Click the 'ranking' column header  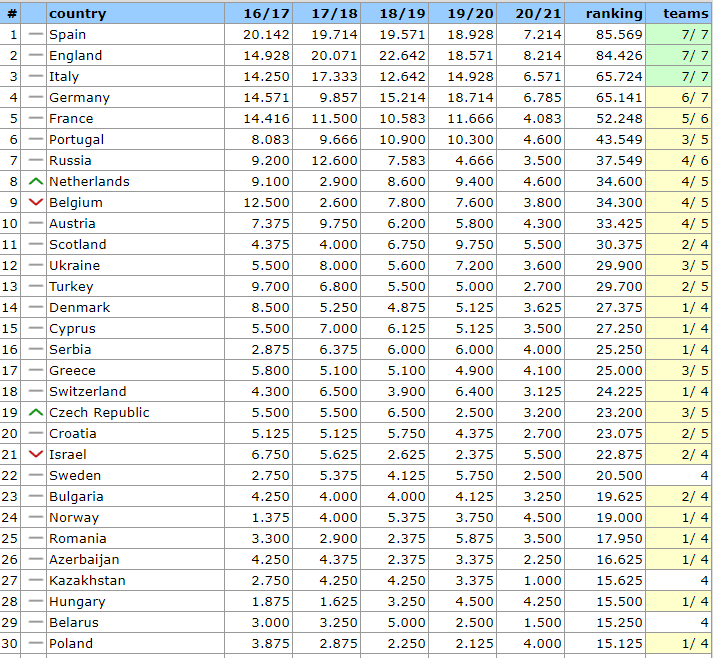pyautogui.click(x=614, y=14)
